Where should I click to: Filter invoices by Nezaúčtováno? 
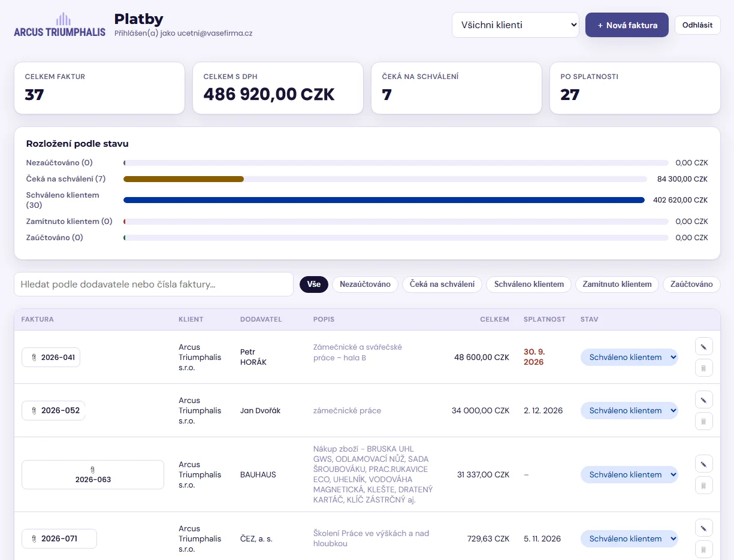pyautogui.click(x=365, y=284)
